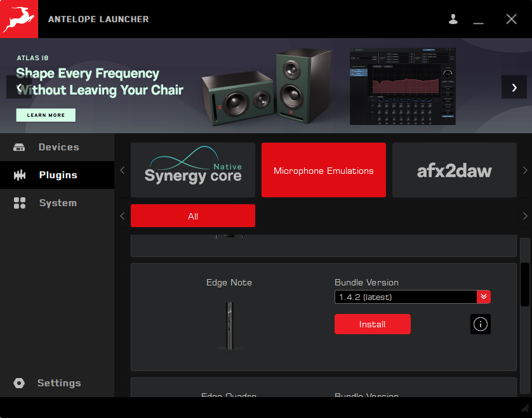The height and width of the screenshot is (418, 532).
Task: Click the Antelope red logo icon
Action: pyautogui.click(x=19, y=19)
